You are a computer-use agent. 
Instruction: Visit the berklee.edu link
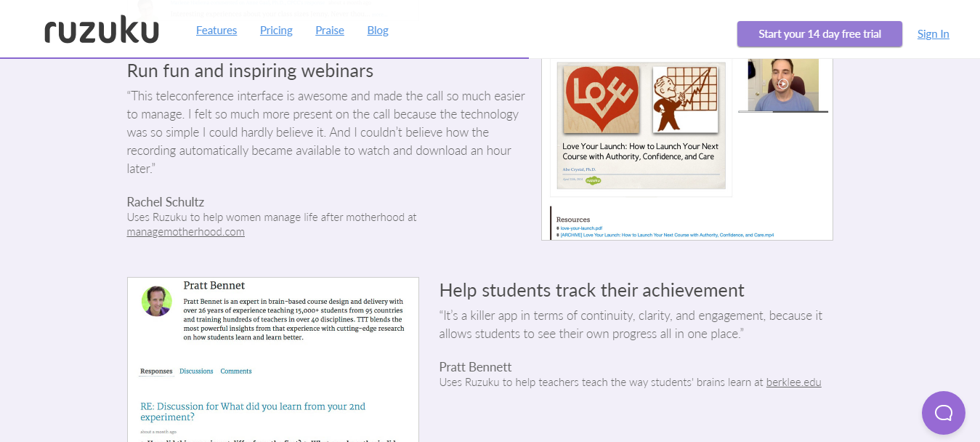793,382
